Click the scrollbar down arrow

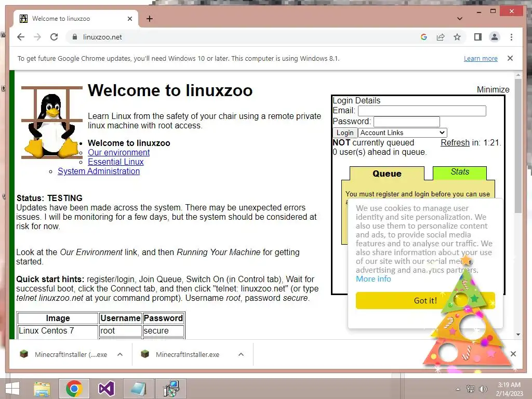coord(518,335)
